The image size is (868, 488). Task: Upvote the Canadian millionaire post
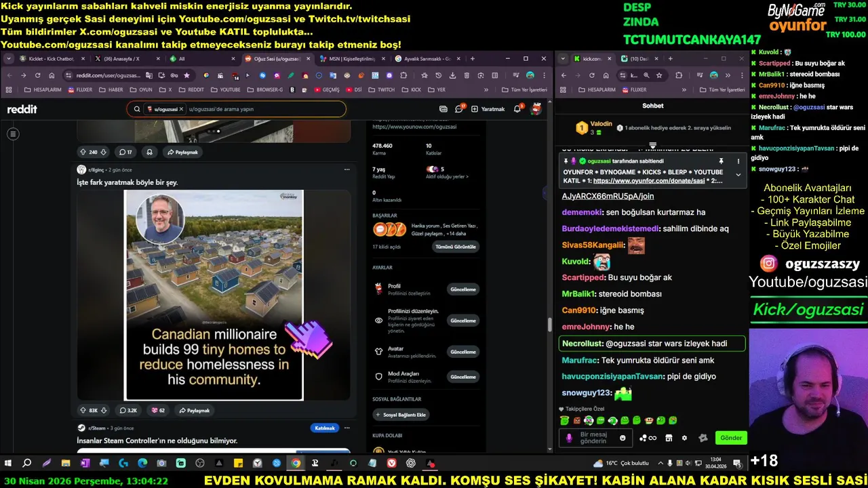(83, 410)
